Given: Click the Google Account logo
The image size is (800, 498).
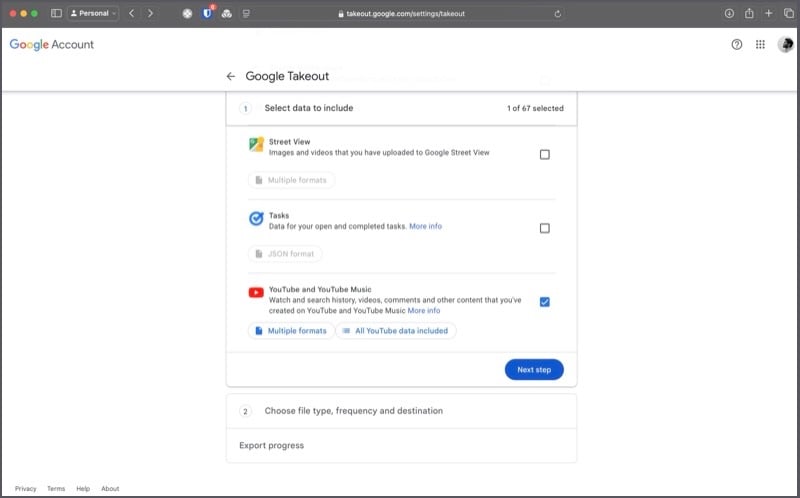Looking at the screenshot, I should [52, 44].
